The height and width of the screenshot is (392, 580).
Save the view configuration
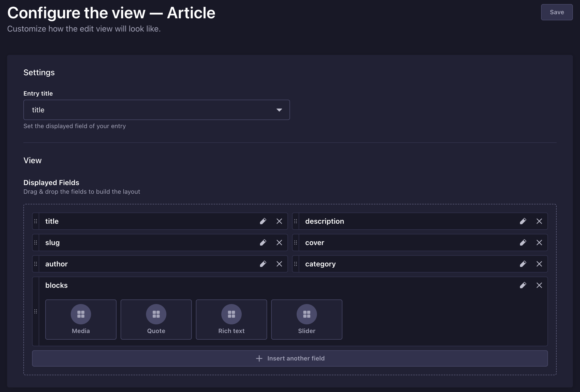(x=557, y=12)
